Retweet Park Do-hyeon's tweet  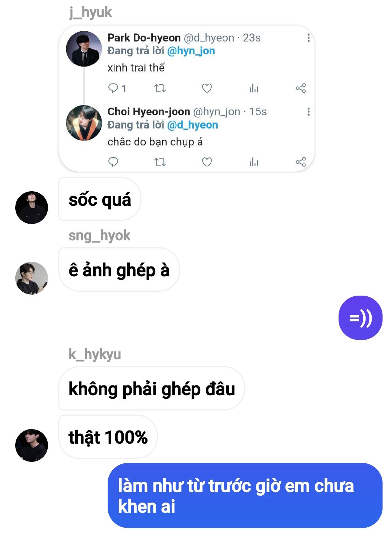[x=160, y=88]
